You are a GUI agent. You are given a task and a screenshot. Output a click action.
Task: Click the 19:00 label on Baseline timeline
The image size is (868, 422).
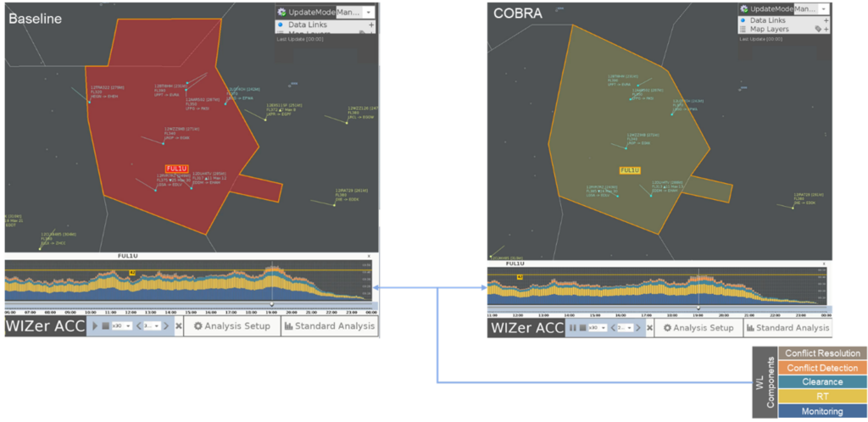click(272, 312)
